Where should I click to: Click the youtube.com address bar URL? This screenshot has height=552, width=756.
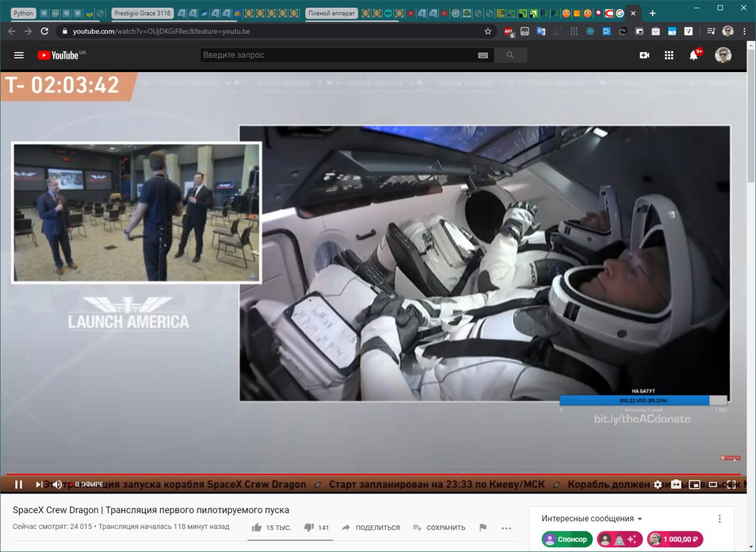point(162,31)
